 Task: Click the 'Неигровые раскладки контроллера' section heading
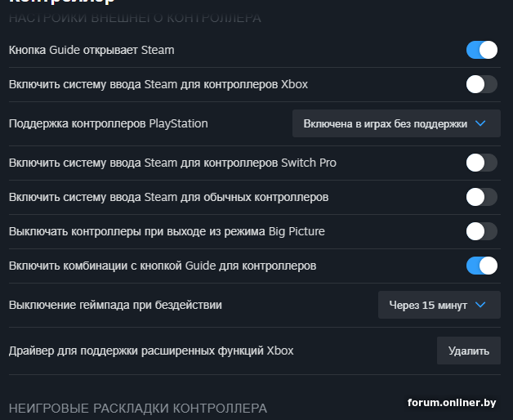tap(137, 407)
